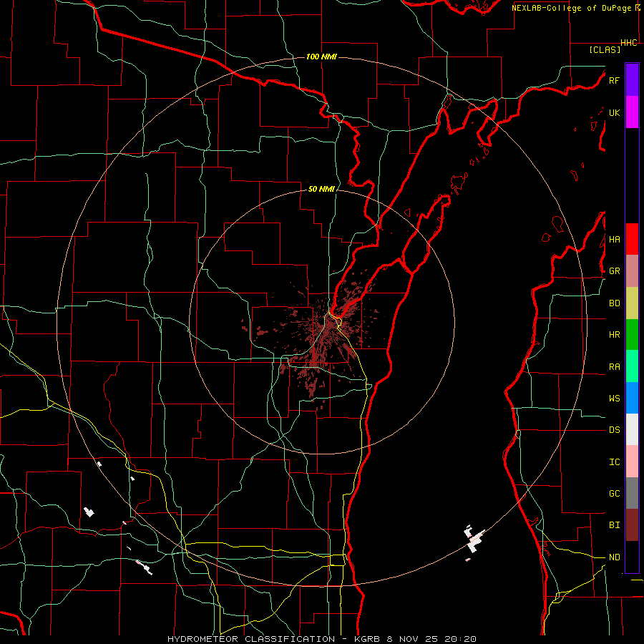644x644 pixels.
Task: Click the RA legend label
Action: pyautogui.click(x=614, y=367)
